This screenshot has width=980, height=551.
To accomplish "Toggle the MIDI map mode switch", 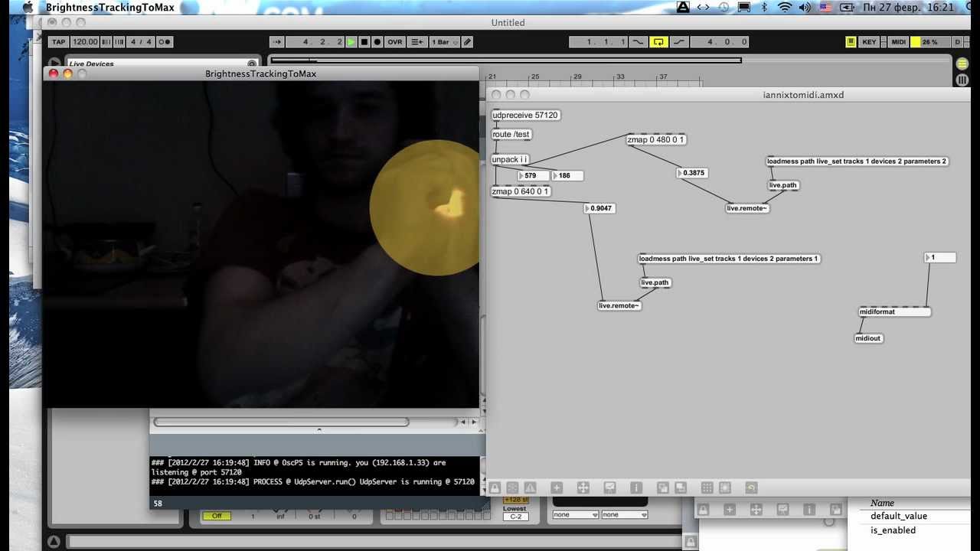I will coord(898,42).
